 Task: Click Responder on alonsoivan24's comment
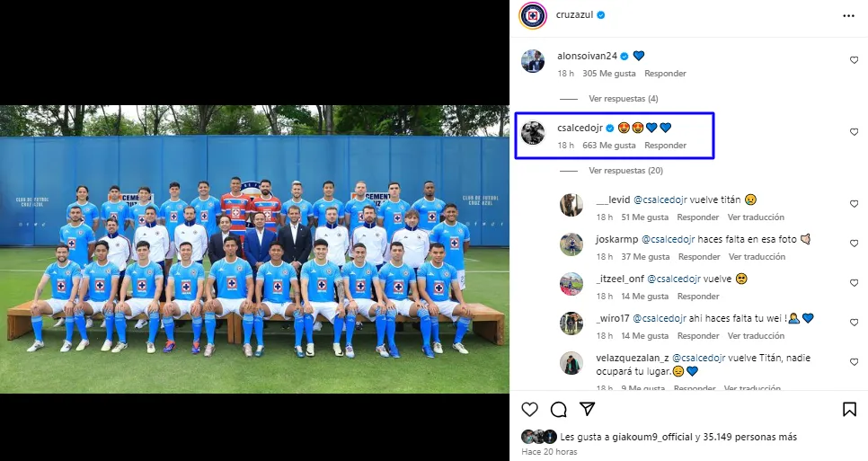(x=665, y=73)
